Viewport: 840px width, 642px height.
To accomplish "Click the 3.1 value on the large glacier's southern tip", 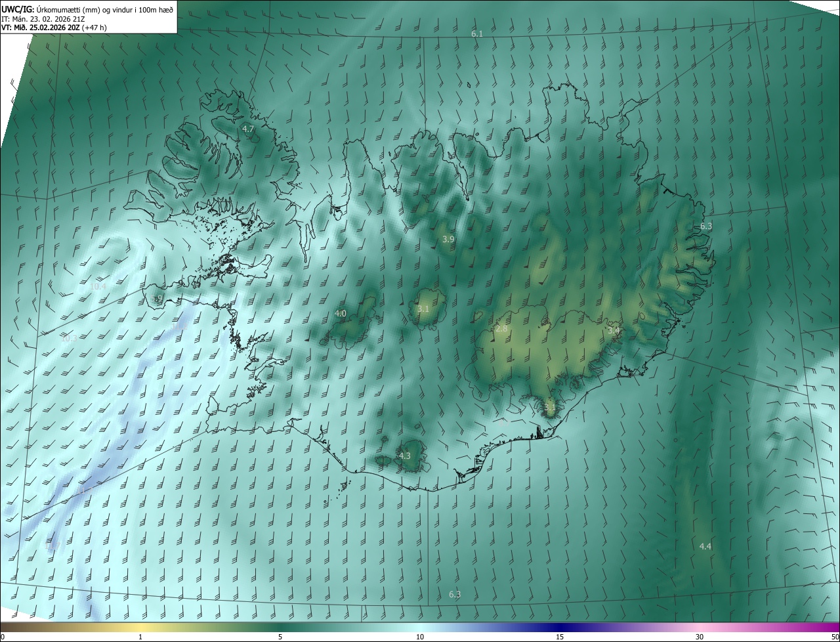I will click(x=550, y=408).
